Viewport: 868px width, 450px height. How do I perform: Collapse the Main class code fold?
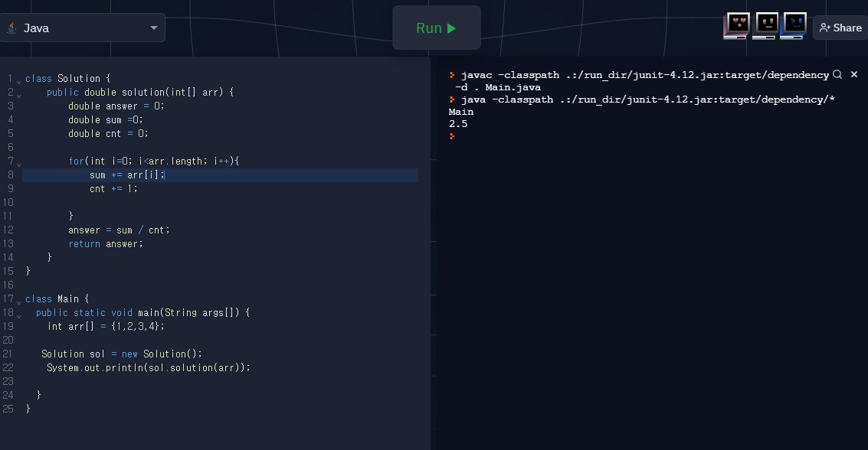pyautogui.click(x=18, y=302)
